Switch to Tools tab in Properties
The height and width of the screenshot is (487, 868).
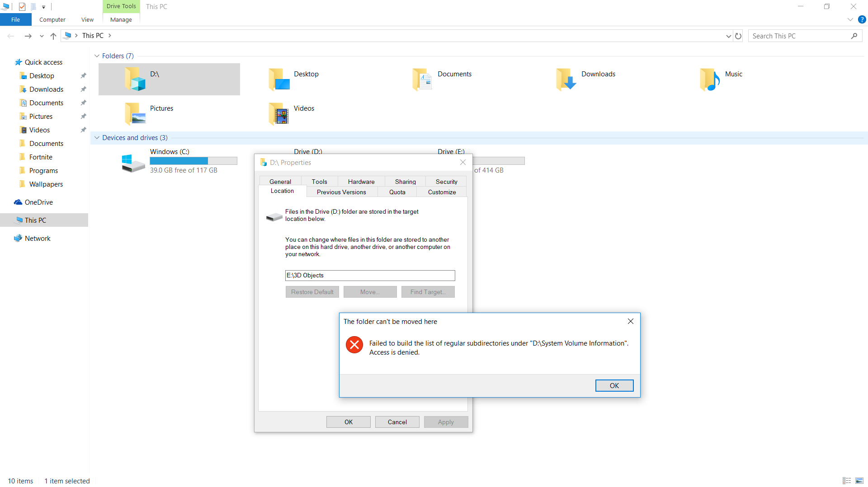point(319,182)
